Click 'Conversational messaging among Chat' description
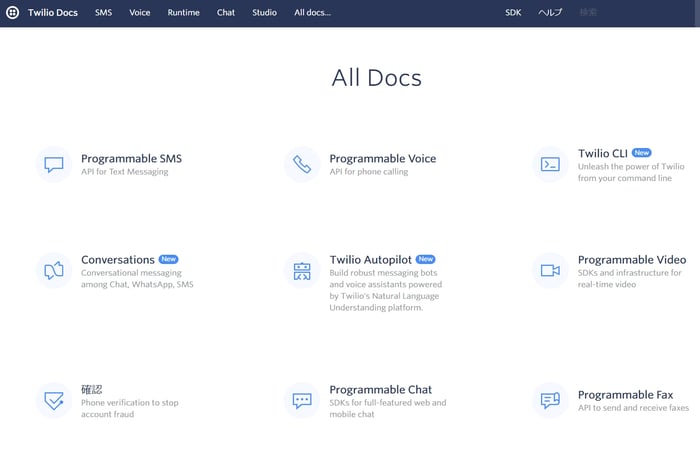The height and width of the screenshot is (451, 700). [137, 279]
